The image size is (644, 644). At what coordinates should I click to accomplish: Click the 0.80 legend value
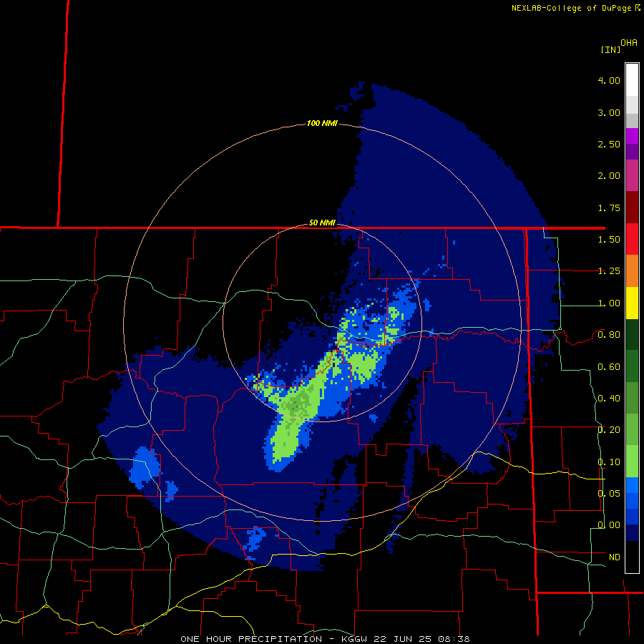[609, 335]
